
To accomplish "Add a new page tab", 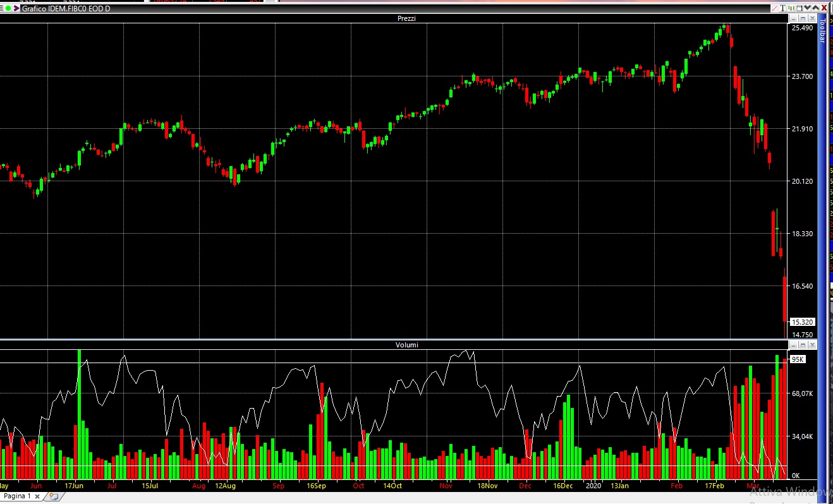I will (x=54, y=496).
